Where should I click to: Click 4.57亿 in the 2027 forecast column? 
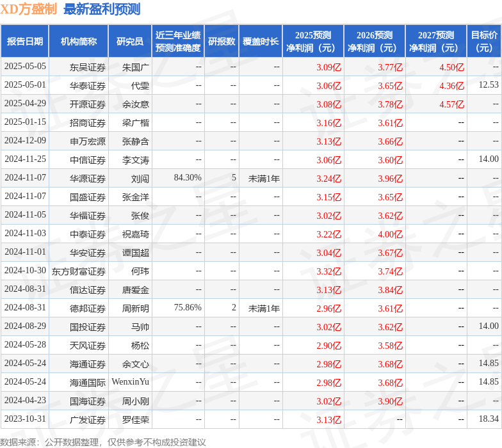pyautogui.click(x=452, y=104)
